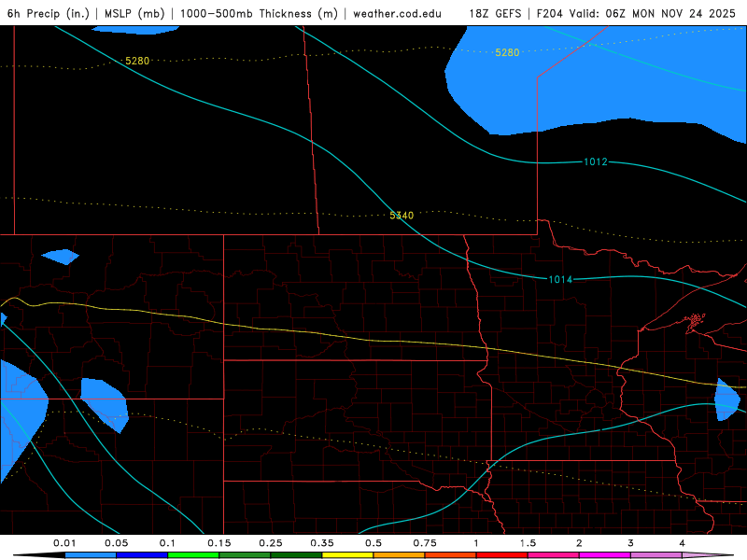
Task: Click the '6h Precip (in.)' header text
Action: click(x=49, y=13)
